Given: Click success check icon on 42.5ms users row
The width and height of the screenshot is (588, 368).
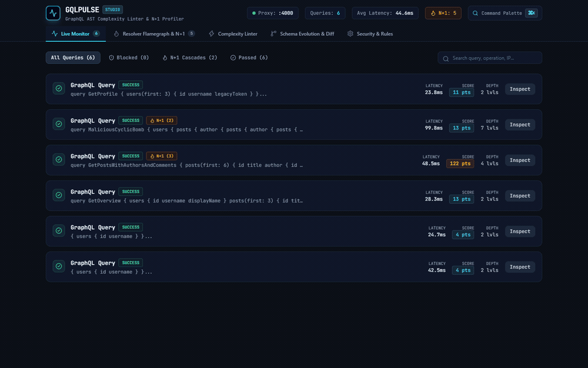Looking at the screenshot, I should (59, 267).
